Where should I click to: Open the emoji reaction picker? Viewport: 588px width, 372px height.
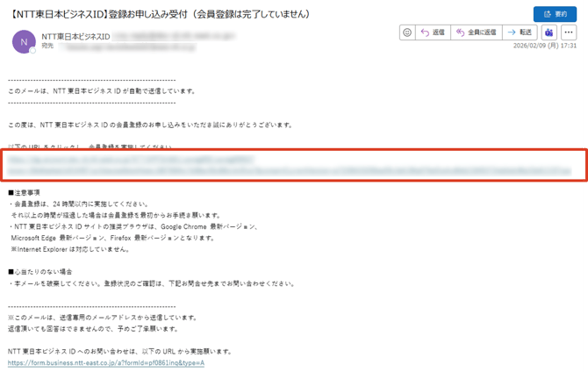click(x=406, y=32)
